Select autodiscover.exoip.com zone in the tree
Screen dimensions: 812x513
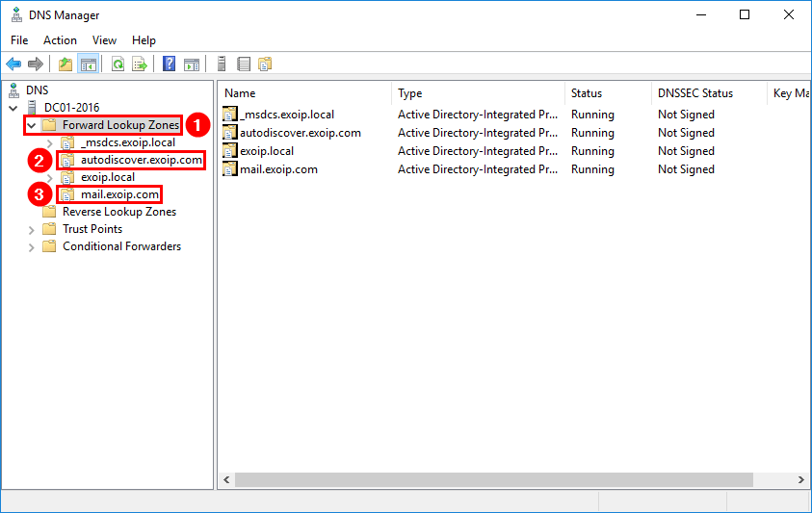pyautogui.click(x=142, y=160)
